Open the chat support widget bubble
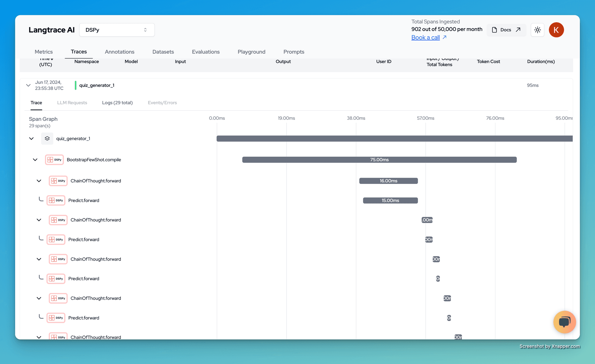The width and height of the screenshot is (595, 364). (x=564, y=322)
